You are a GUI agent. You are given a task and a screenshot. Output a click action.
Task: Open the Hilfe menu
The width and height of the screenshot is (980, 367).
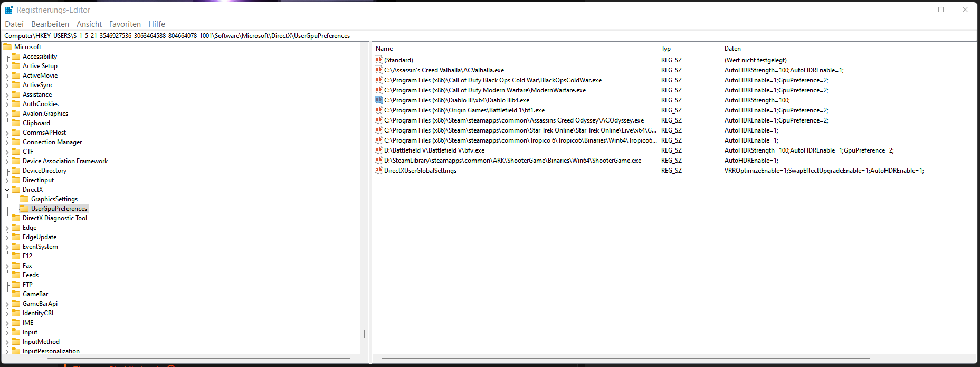click(157, 24)
